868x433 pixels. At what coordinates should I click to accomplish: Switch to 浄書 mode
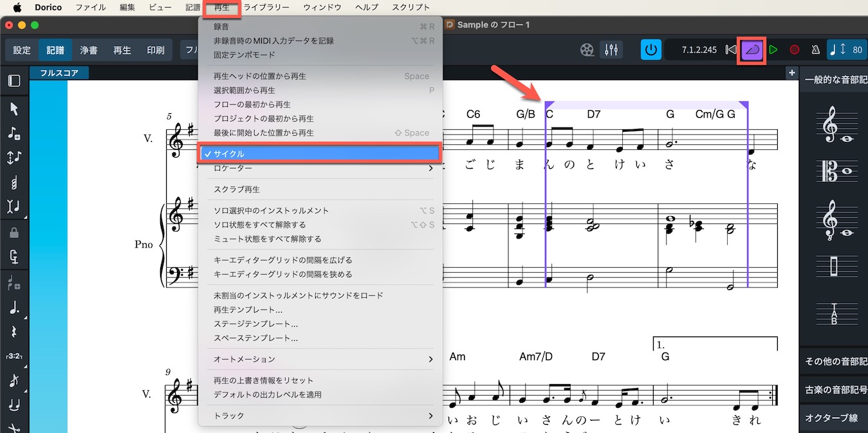[x=89, y=50]
